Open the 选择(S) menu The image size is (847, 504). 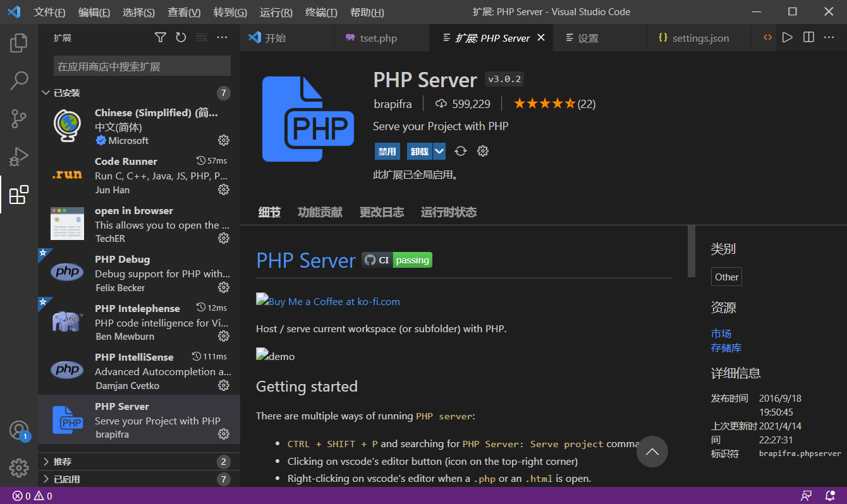pyautogui.click(x=138, y=13)
